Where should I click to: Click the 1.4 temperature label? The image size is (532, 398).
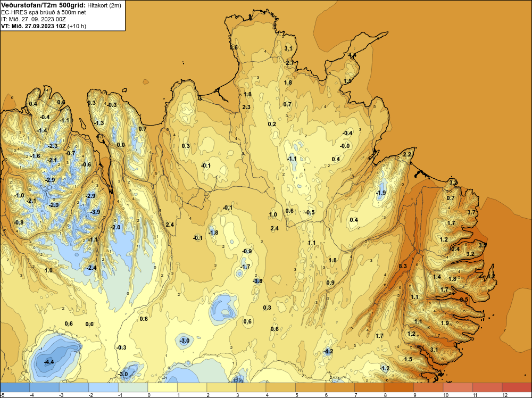(437, 277)
